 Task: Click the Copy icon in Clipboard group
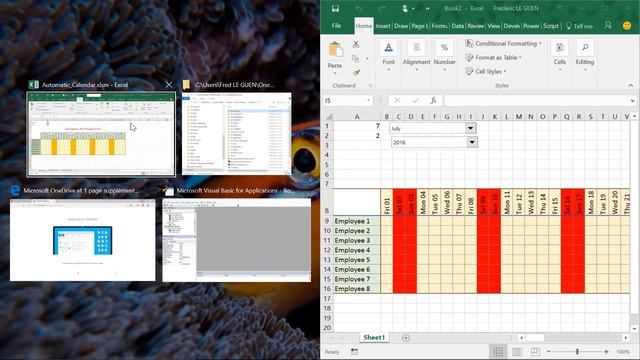pyautogui.click(x=356, y=58)
